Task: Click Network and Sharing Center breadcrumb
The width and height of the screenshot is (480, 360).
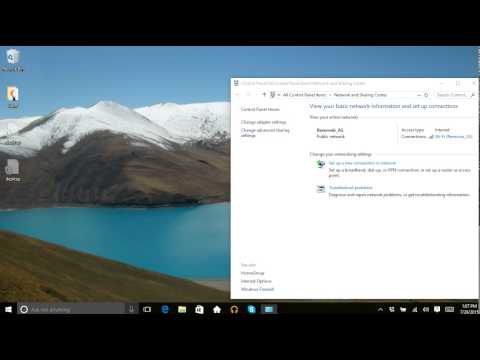Action: pos(360,95)
